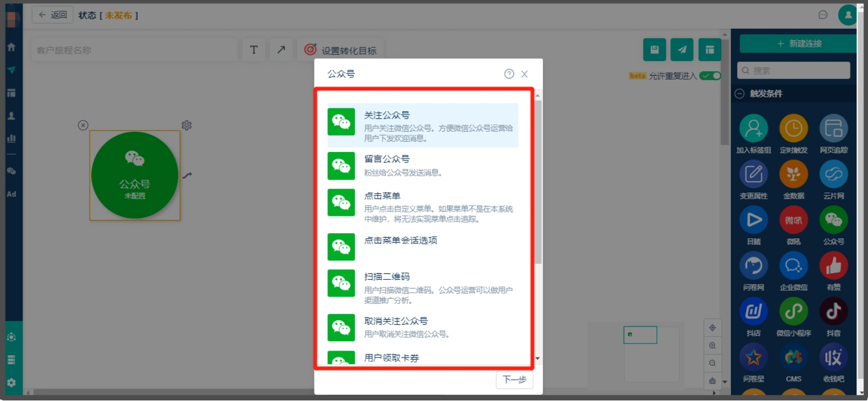Image resolution: width=868 pixels, height=401 pixels.
Task: Click the 新建连接 button
Action: [x=799, y=43]
